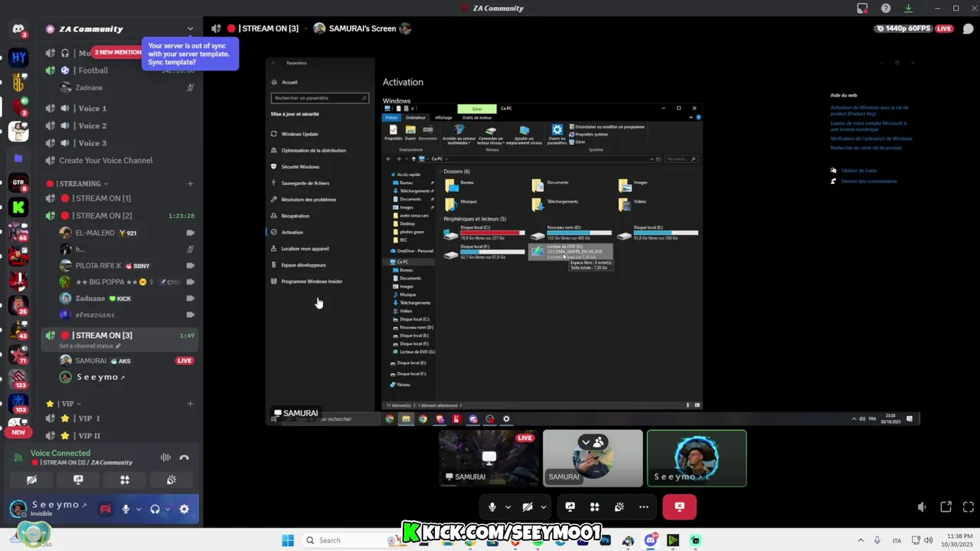The image size is (980, 551).
Task: Open more options in call controls
Action: tap(643, 507)
